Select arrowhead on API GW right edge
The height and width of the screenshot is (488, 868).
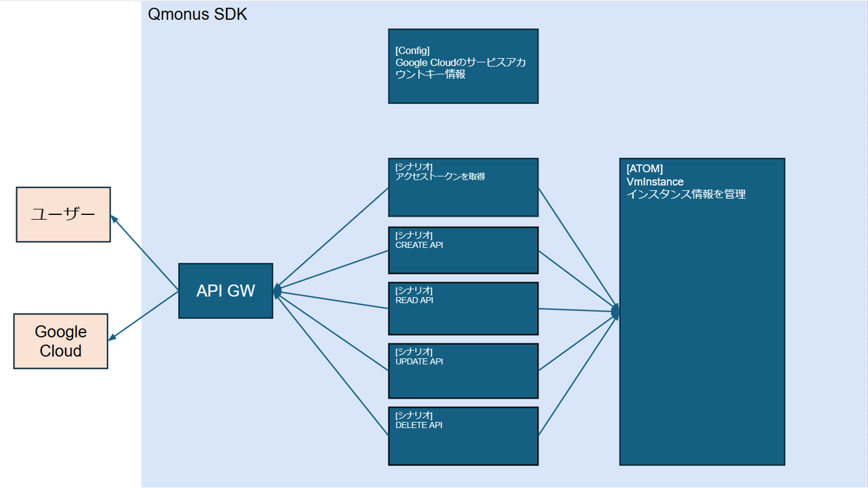click(x=277, y=291)
